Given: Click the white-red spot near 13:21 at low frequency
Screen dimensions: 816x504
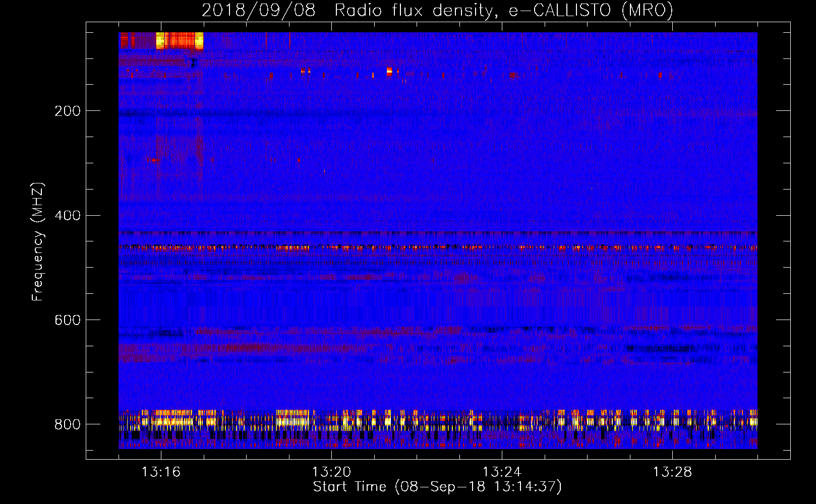Looking at the screenshot, I should (x=389, y=71).
